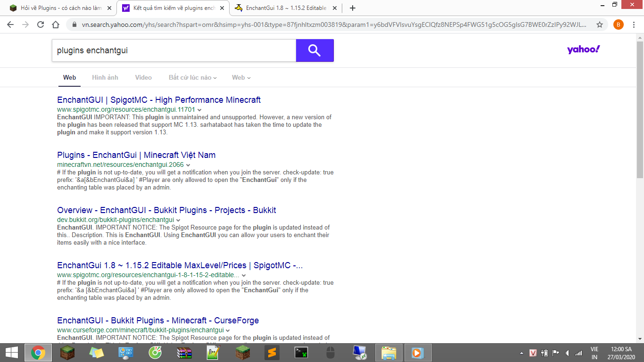Switch to the 'Hỏi về Plugins' browser tab
This screenshot has height=362, width=644.
point(60,8)
